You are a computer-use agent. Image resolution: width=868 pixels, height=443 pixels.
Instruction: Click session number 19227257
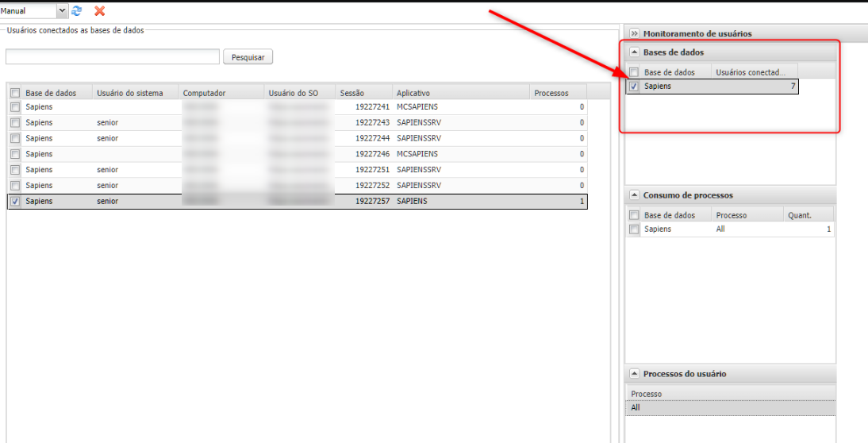tap(373, 202)
